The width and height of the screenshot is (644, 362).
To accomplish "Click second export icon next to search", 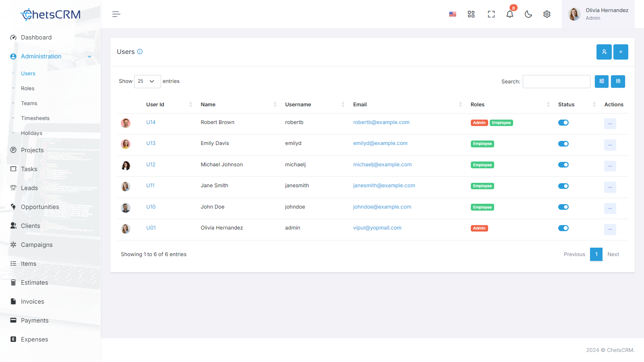I will point(618,81).
